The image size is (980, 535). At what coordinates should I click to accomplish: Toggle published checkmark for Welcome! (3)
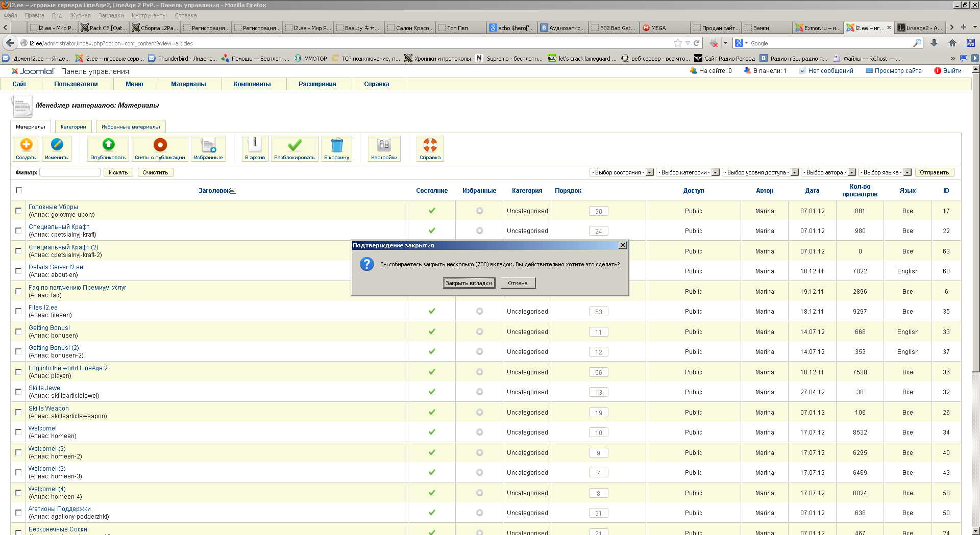coord(432,472)
